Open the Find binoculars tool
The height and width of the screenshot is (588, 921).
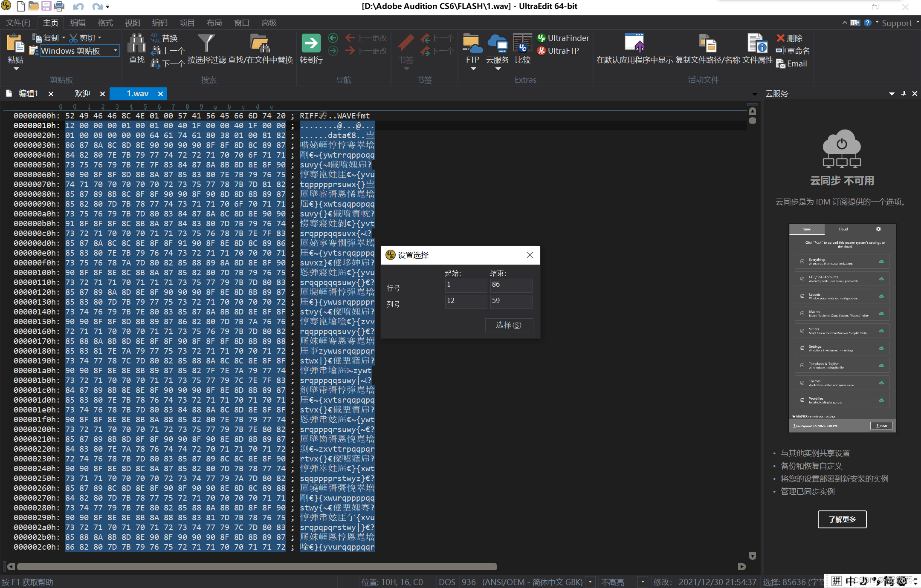(x=136, y=44)
